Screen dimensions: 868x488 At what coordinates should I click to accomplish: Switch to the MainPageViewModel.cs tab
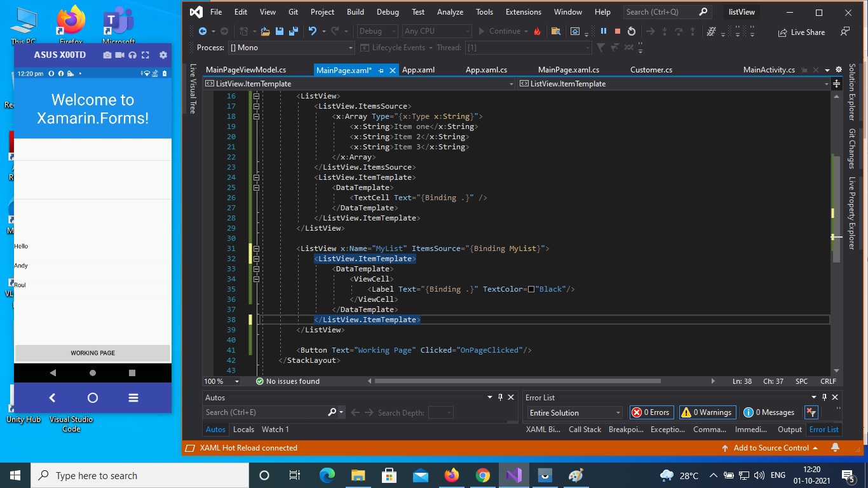tap(246, 70)
